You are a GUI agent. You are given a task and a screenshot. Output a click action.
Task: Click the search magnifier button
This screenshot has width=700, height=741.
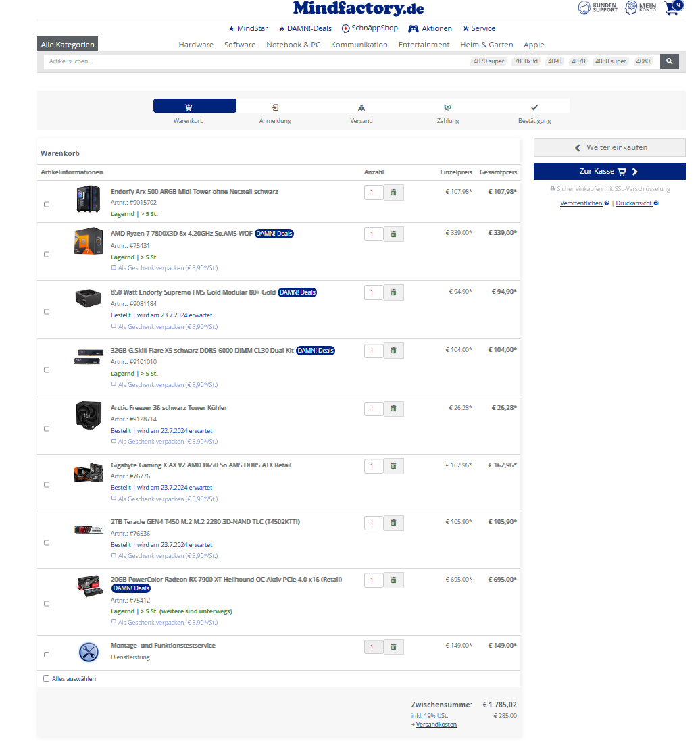pyautogui.click(x=670, y=61)
